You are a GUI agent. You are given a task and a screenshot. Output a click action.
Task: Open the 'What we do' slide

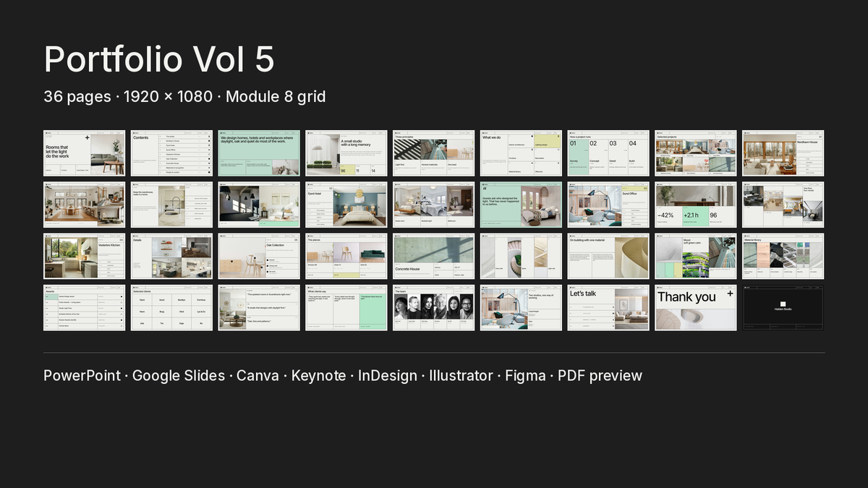pyautogui.click(x=521, y=153)
